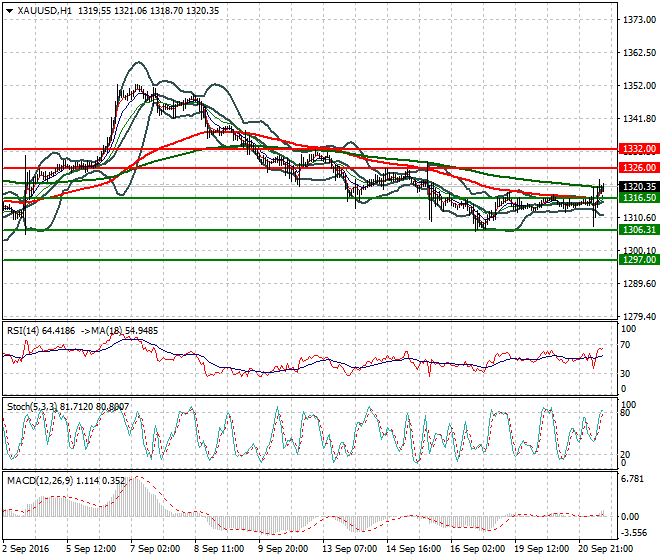Click the current price 1320.35 tag
Viewport: 660px width, 560px height.
[638, 186]
